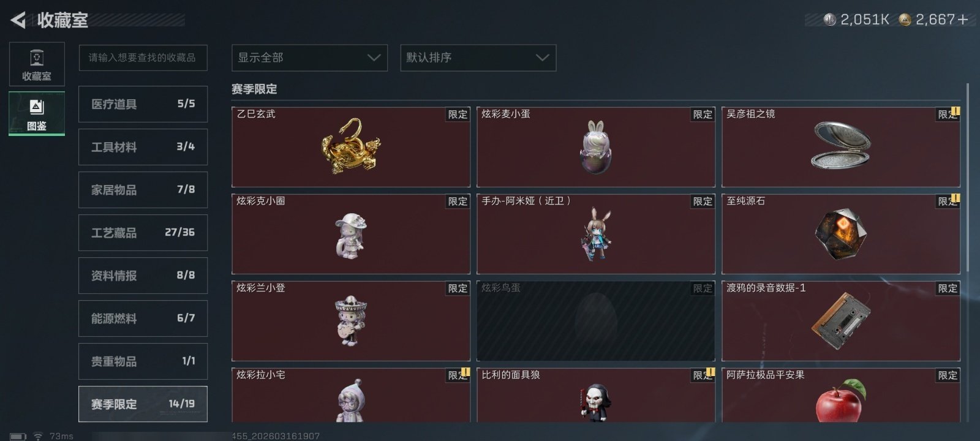Click the plus icon next to 2,667

point(963,20)
